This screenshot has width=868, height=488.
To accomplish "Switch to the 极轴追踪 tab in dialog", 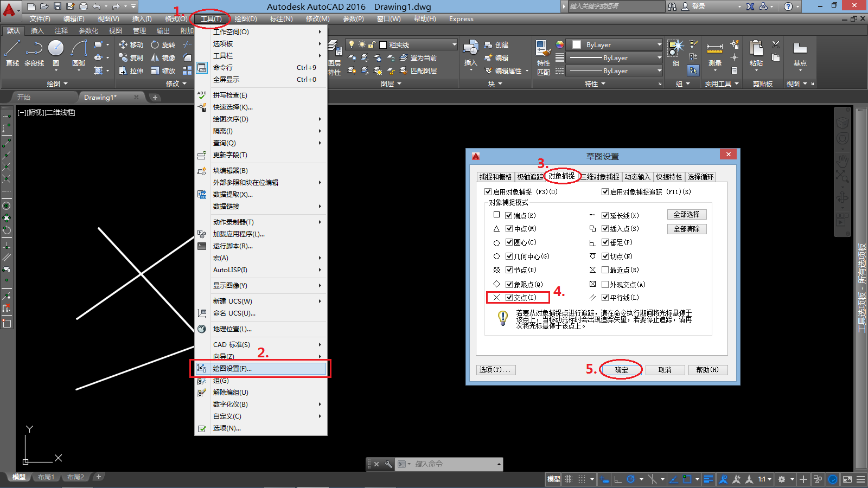I will click(530, 177).
